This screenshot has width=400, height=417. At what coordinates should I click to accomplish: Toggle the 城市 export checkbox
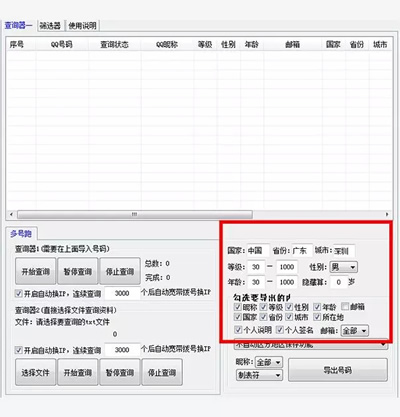pyautogui.click(x=289, y=317)
